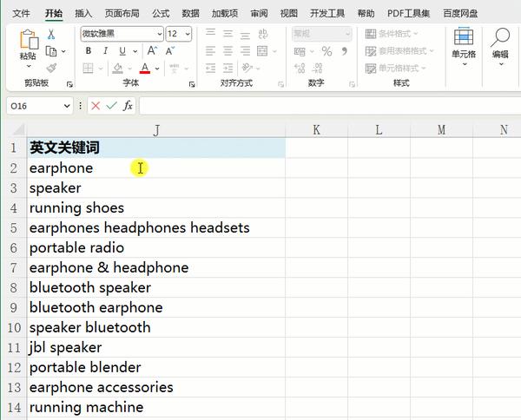This screenshot has height=420, width=521.
Task: Toggle Bold formatting
Action: 88,51
